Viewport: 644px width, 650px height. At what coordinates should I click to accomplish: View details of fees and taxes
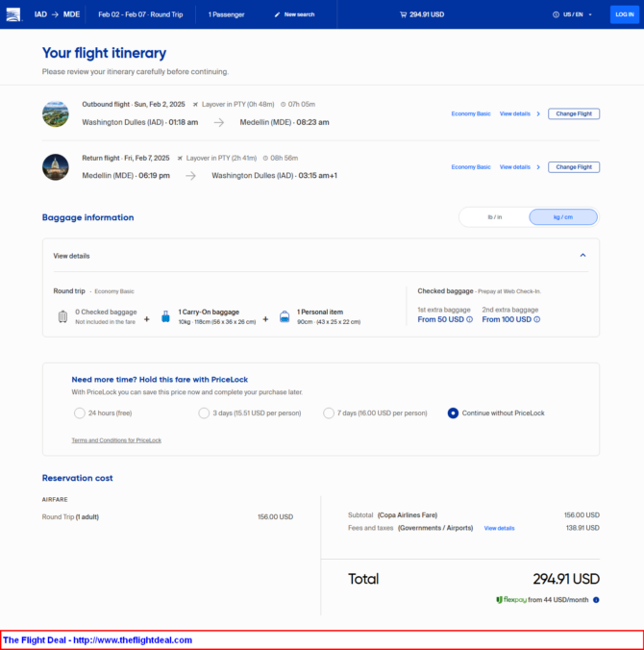pyautogui.click(x=499, y=528)
